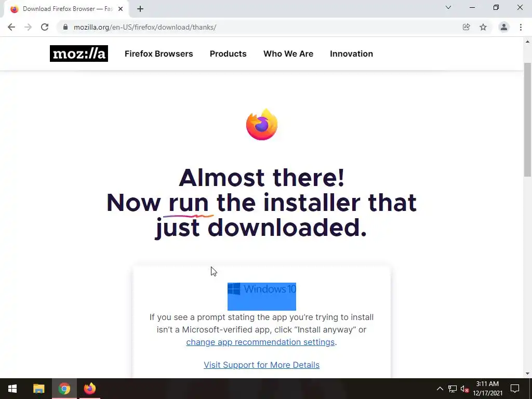Close the Download Firefox Browser tab
Image resolution: width=532 pixels, height=399 pixels.
(121, 9)
